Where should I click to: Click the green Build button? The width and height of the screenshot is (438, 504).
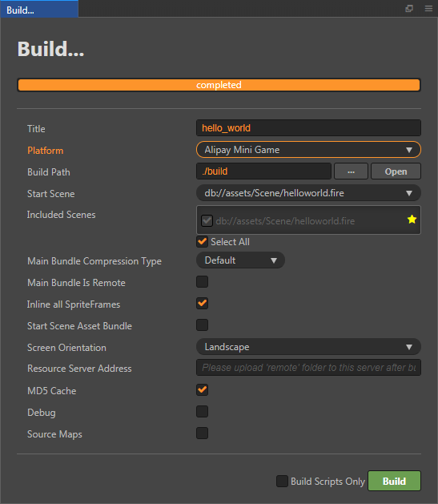tap(394, 481)
